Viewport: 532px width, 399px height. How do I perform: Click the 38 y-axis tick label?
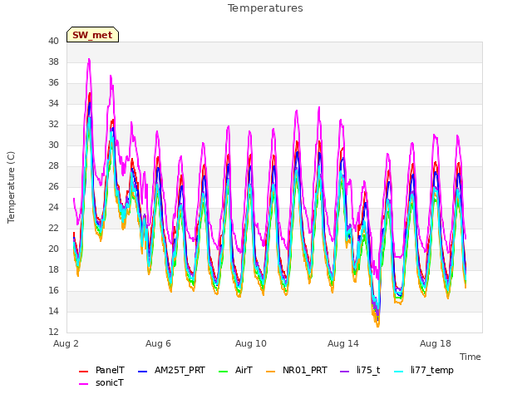pyautogui.click(x=53, y=62)
